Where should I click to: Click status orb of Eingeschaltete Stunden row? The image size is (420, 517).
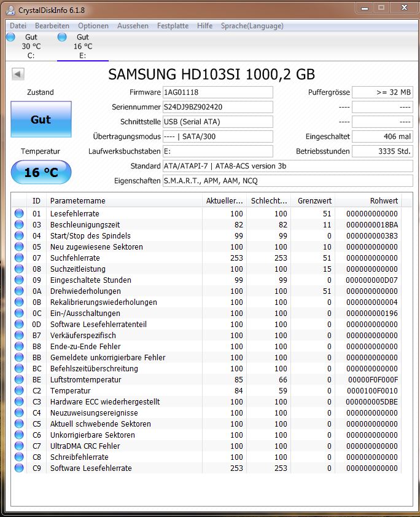tap(19, 280)
